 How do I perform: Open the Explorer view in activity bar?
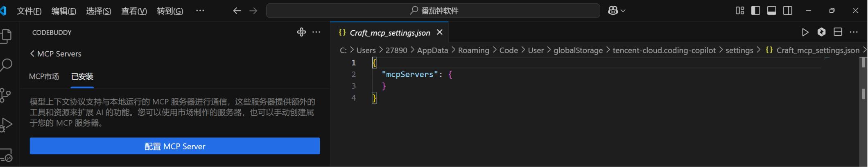coord(6,36)
